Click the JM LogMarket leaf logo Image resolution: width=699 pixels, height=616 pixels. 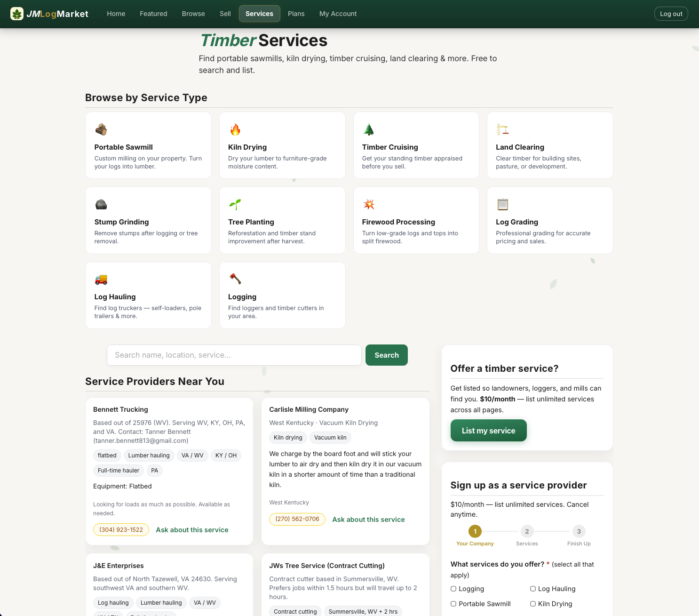coord(17,14)
